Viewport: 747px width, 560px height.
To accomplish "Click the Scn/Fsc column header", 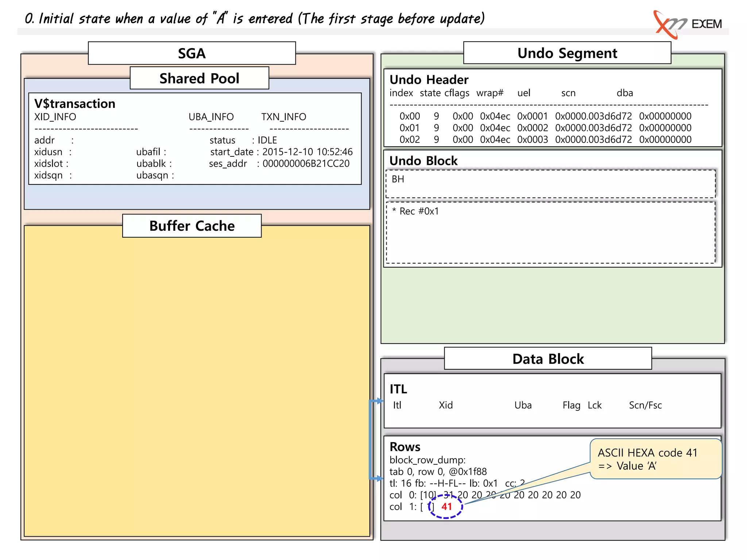I will point(645,405).
